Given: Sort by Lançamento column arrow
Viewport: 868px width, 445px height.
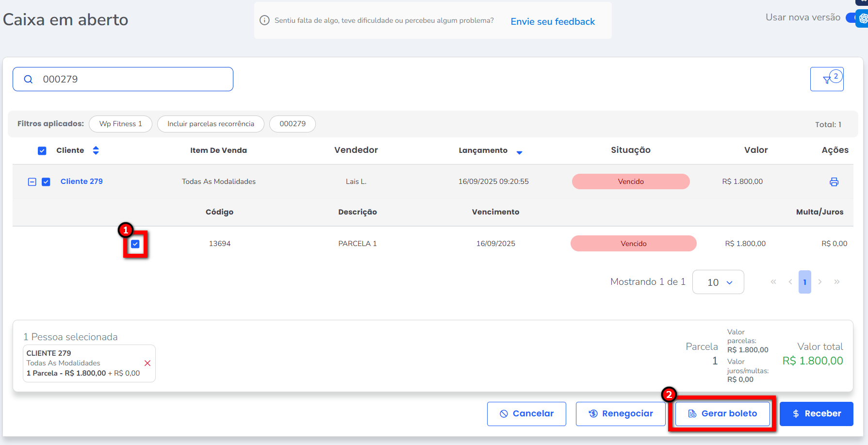Looking at the screenshot, I should coord(519,152).
